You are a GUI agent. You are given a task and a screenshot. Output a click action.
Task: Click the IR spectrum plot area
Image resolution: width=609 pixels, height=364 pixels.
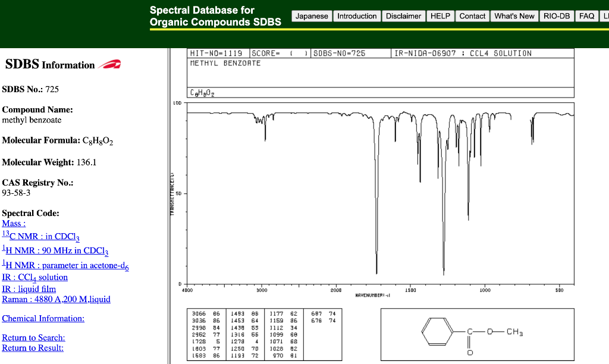click(x=381, y=190)
